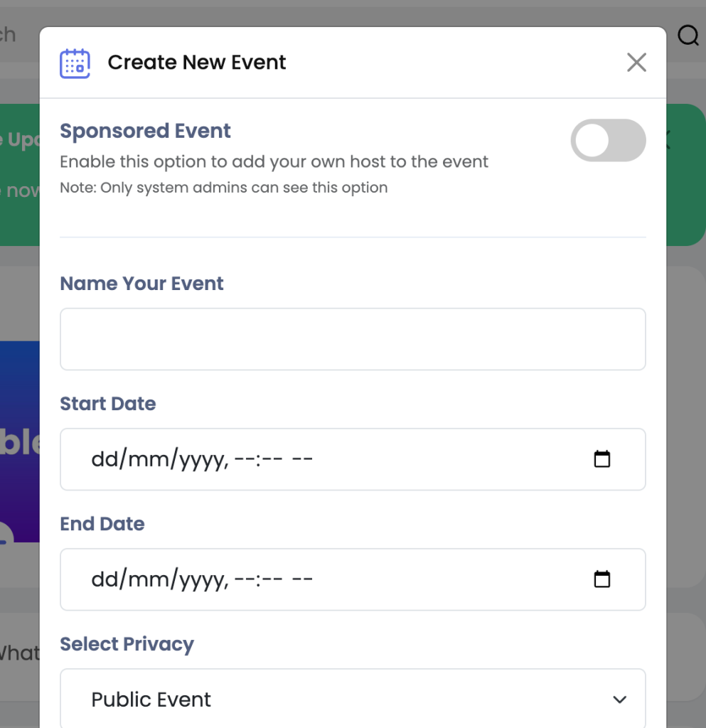The width and height of the screenshot is (706, 728).
Task: Click the Select Privacy label
Action: click(x=127, y=644)
